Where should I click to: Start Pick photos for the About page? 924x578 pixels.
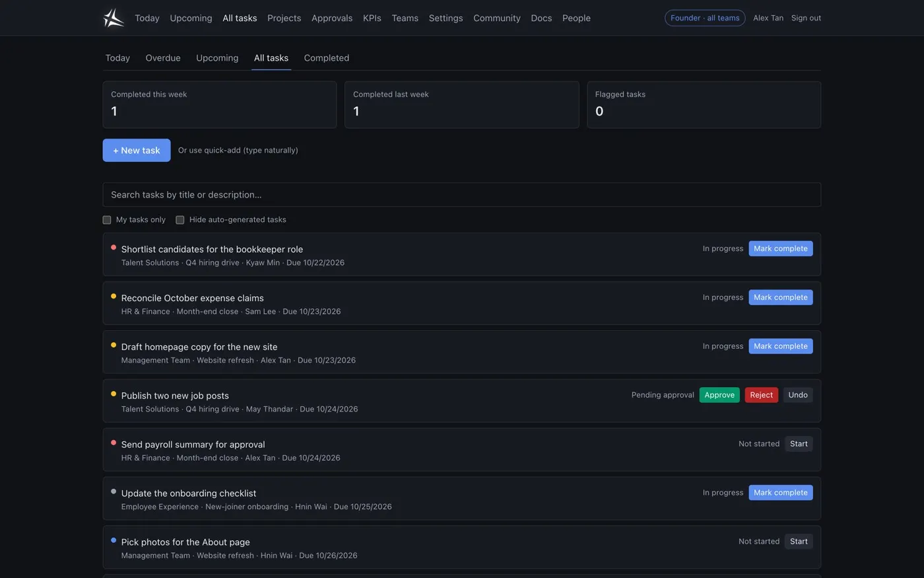tap(799, 542)
